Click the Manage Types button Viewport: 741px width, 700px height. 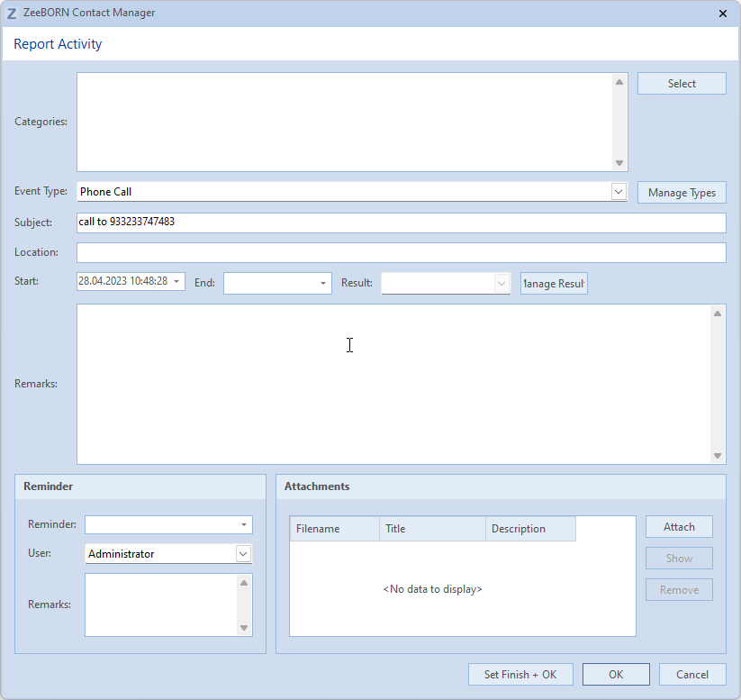[682, 193]
